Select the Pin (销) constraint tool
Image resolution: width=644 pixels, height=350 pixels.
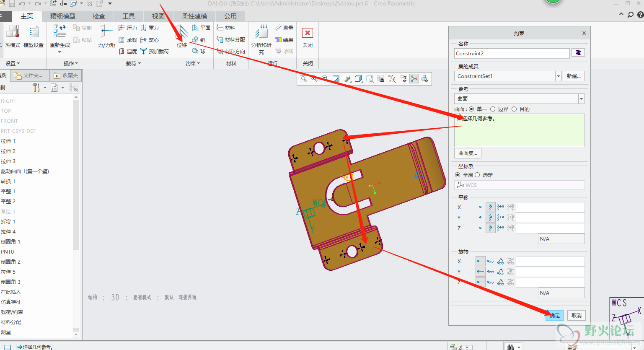199,40
